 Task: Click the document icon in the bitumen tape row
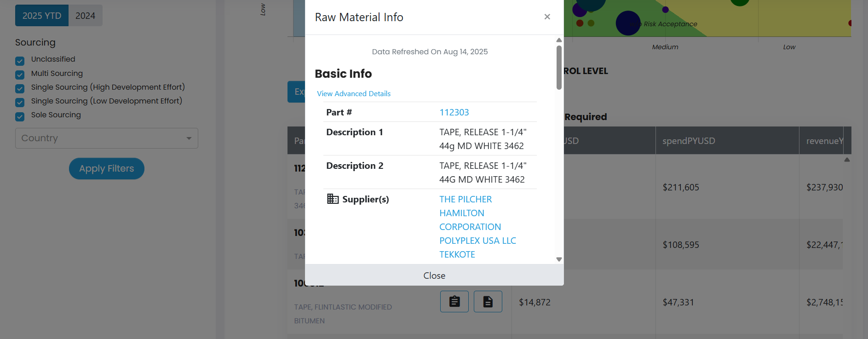coord(488,301)
